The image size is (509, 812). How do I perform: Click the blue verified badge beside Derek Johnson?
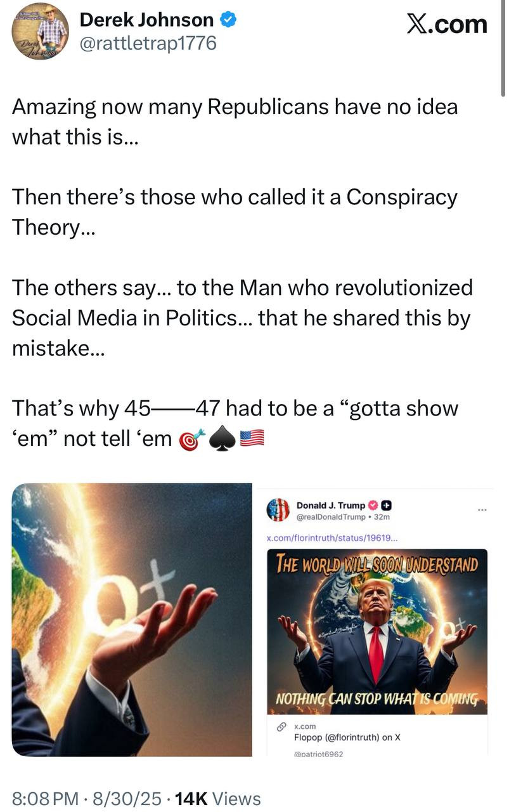228,20
